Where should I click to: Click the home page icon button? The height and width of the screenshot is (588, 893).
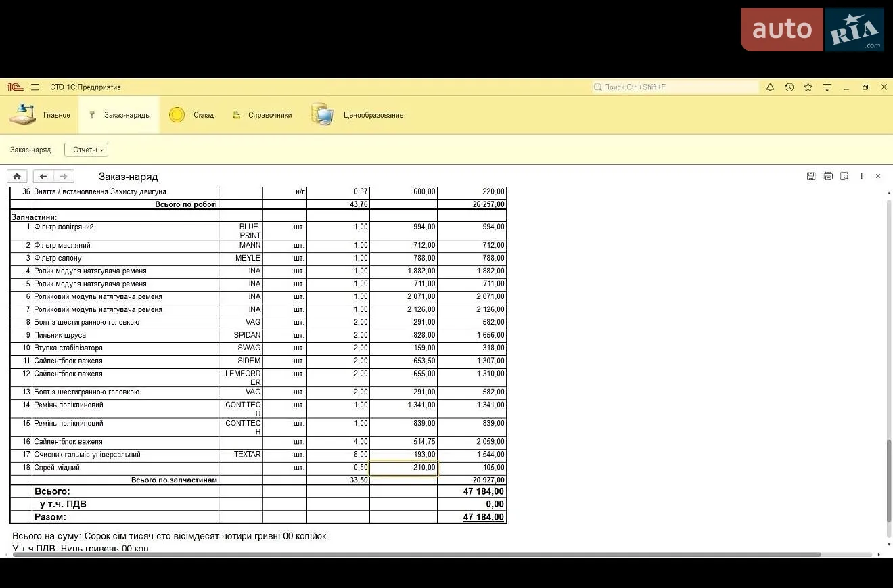17,177
